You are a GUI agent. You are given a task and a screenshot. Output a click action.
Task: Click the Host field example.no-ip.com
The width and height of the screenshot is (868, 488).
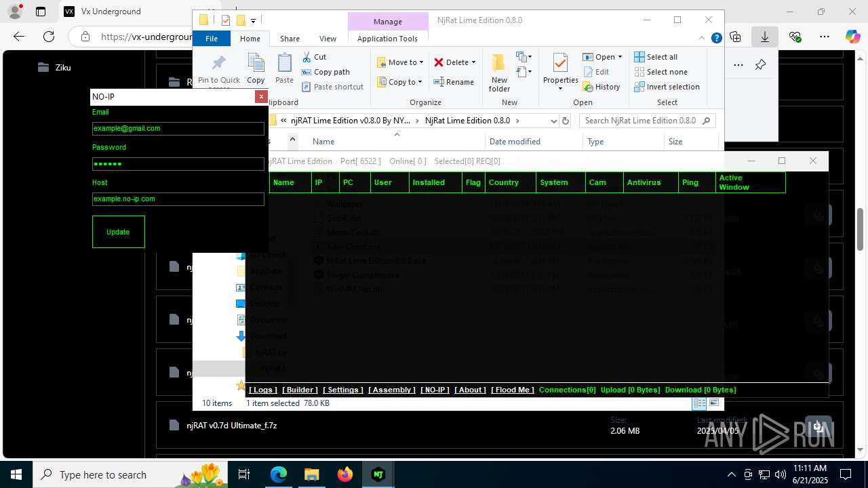tap(178, 199)
